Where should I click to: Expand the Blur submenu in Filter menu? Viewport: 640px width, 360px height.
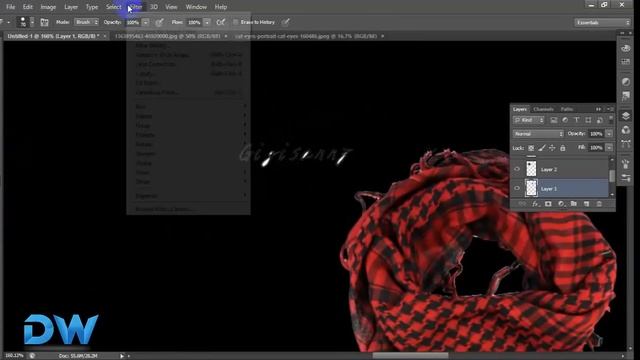pos(188,107)
